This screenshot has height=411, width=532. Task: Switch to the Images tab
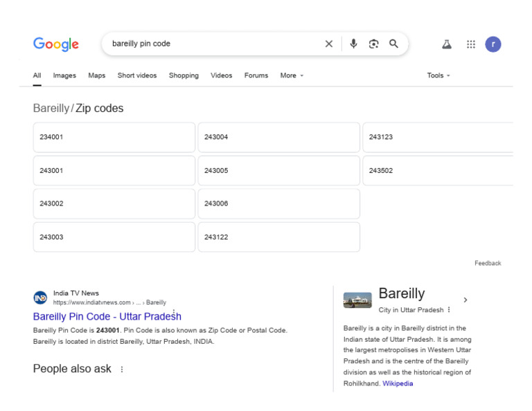tap(64, 75)
